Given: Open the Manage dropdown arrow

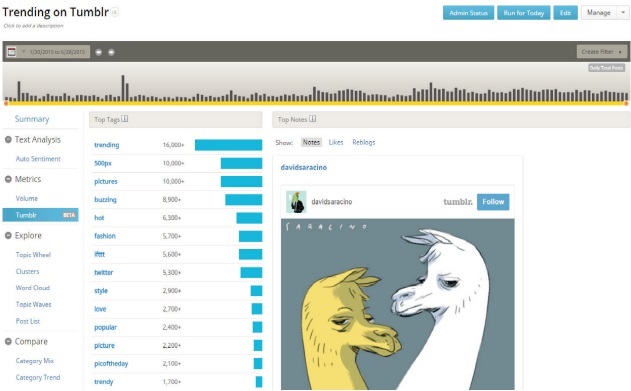Looking at the screenshot, I should pyautogui.click(x=623, y=13).
